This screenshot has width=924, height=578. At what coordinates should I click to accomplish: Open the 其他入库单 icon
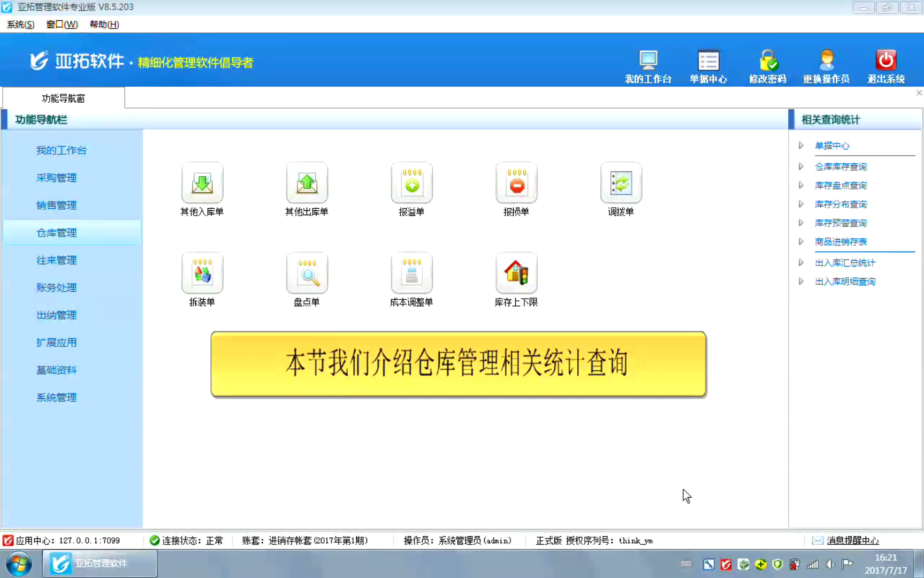coord(202,184)
